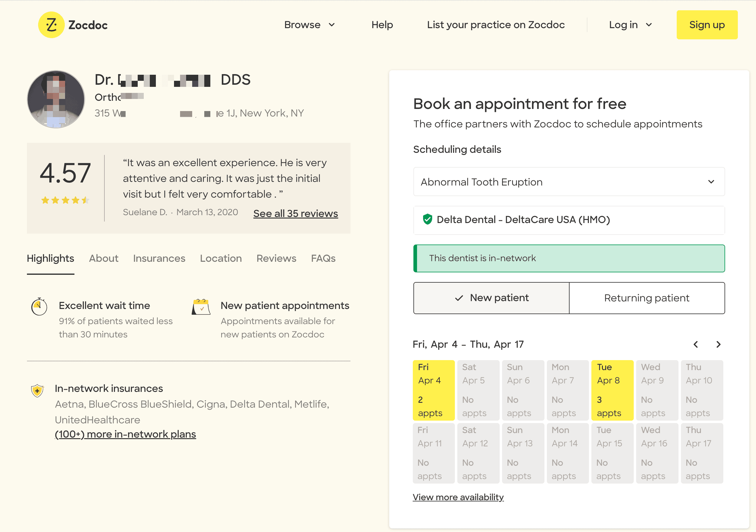This screenshot has width=756, height=532.
Task: Click the Mon Apr 7 date cell
Action: [567, 390]
